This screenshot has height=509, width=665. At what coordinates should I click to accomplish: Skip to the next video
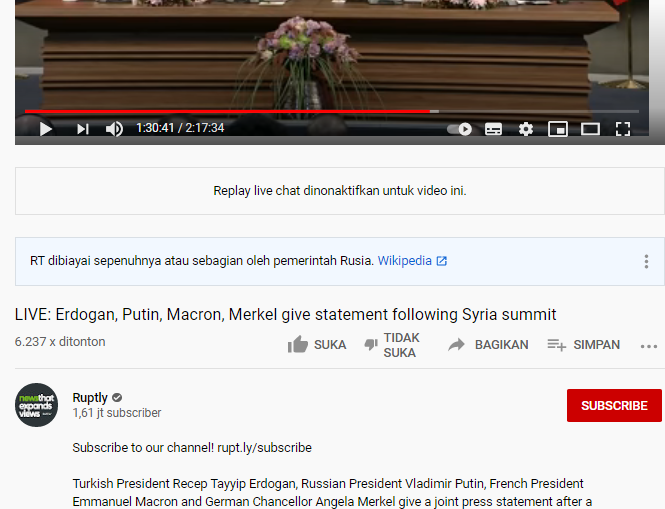(x=83, y=129)
